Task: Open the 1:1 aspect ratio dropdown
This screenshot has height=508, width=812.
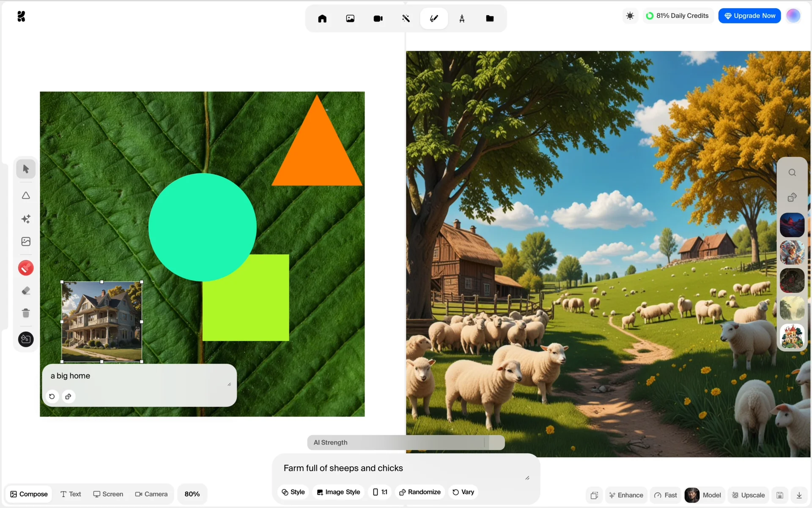Action: coord(380,492)
